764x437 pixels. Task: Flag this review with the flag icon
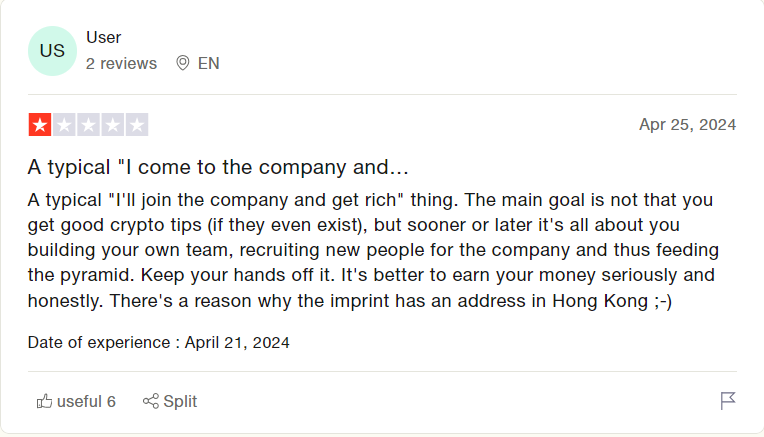[727, 401]
